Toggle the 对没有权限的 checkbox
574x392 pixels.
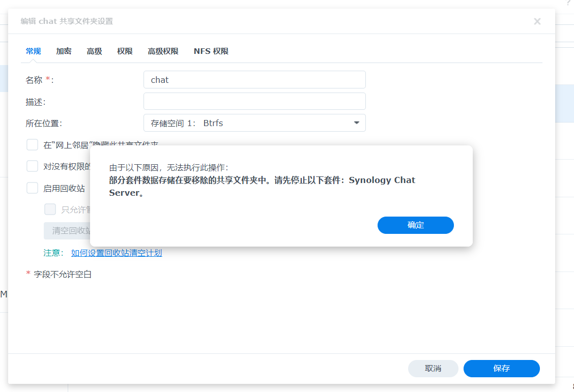coord(32,166)
